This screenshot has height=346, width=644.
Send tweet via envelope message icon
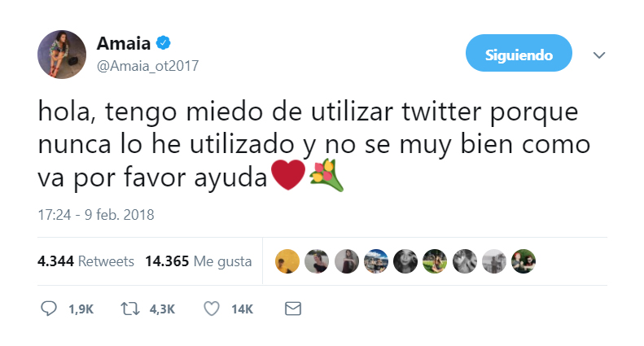pyautogui.click(x=292, y=309)
